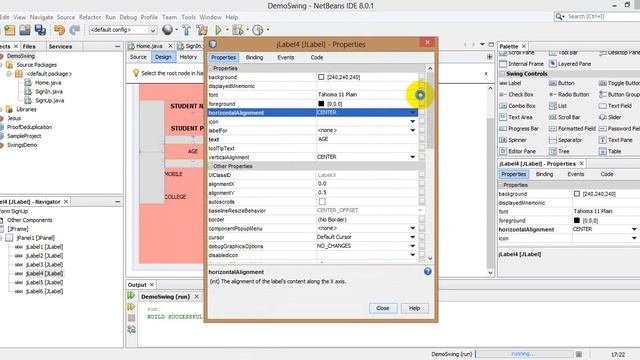Viewport: 640px width, 360px height.
Task: Open the debugGraphicsOptions dropdown
Action: point(412,246)
